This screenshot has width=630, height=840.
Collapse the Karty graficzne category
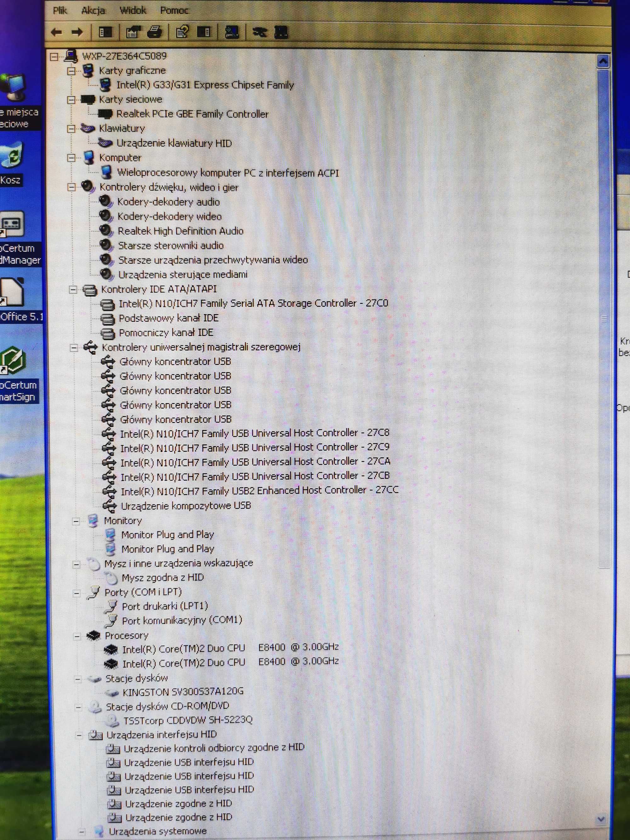(71, 71)
